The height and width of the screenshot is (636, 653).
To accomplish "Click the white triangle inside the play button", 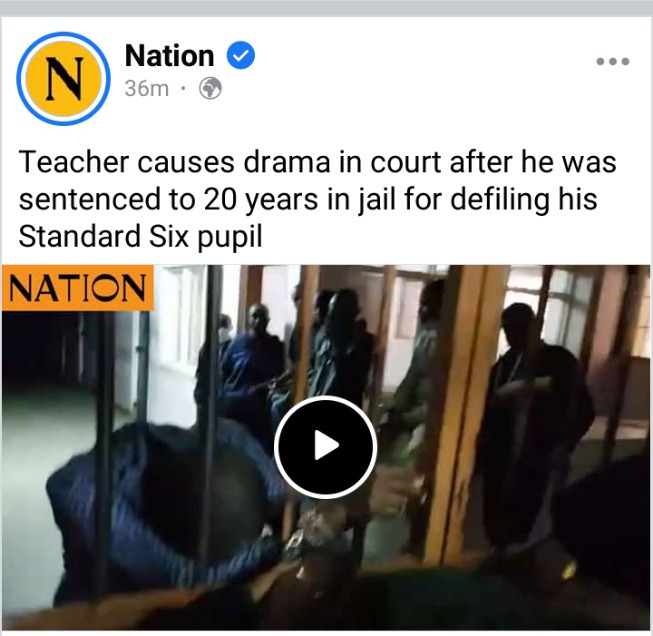I will 327,446.
